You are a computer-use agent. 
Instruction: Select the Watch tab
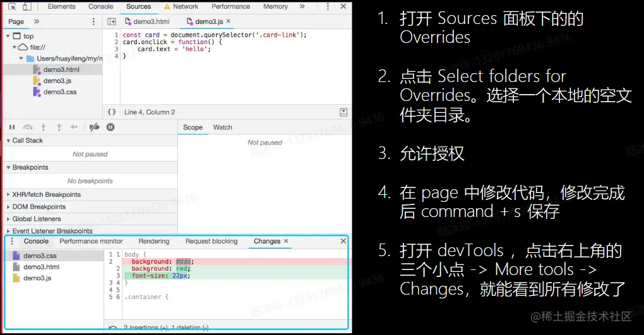point(223,127)
